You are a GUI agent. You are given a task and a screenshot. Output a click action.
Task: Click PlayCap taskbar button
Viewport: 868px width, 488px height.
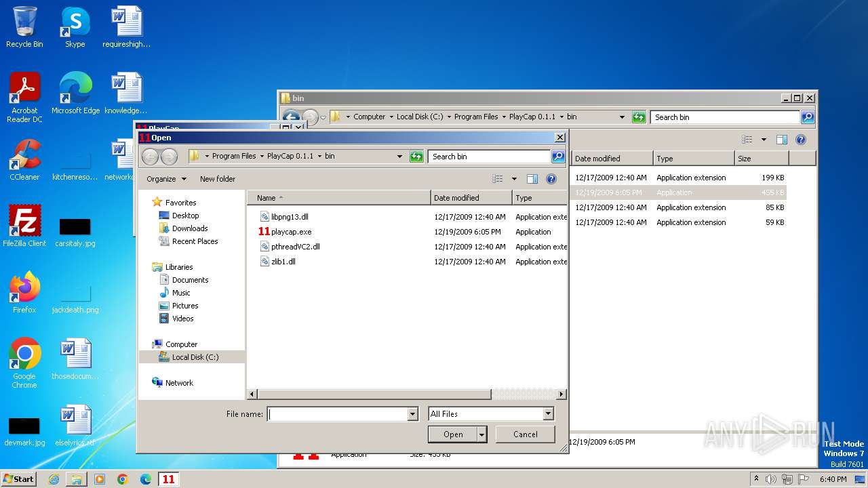[169, 479]
